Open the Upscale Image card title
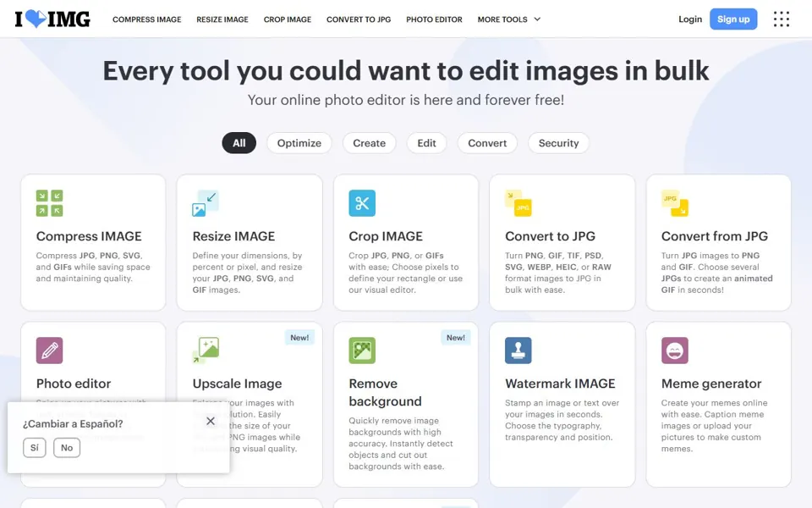The height and width of the screenshot is (508, 812). coord(237,384)
